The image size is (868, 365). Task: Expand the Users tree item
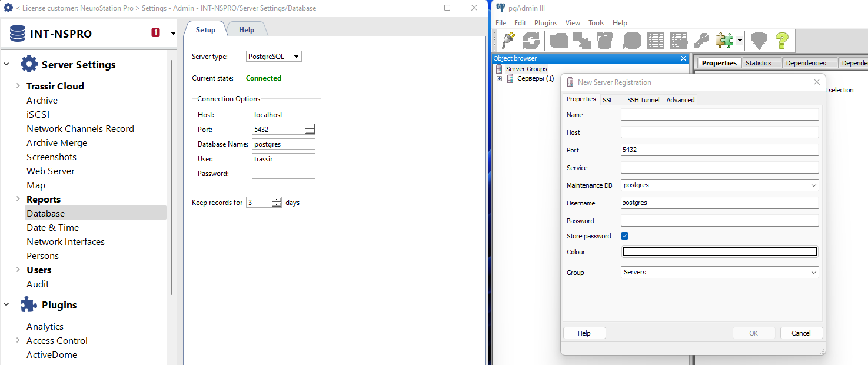(x=18, y=270)
